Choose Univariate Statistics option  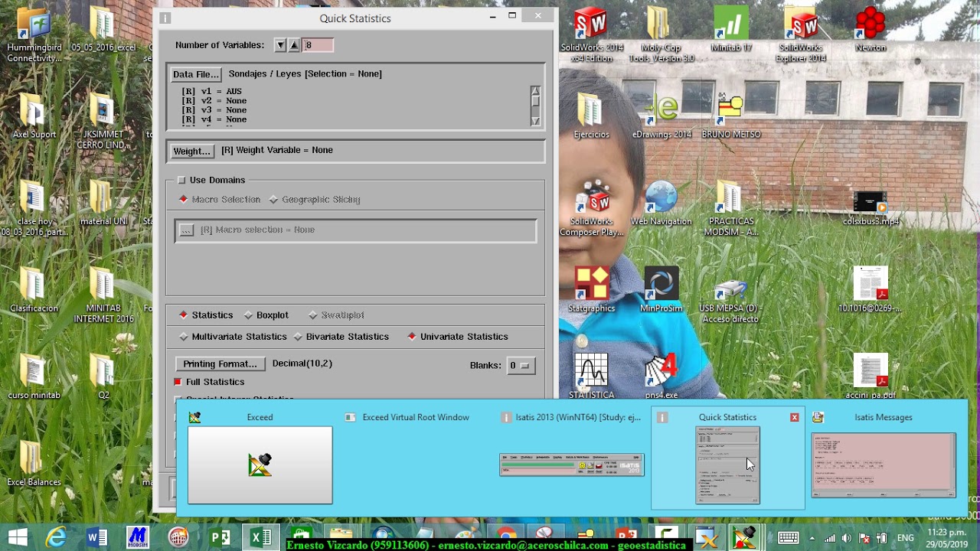pos(458,336)
